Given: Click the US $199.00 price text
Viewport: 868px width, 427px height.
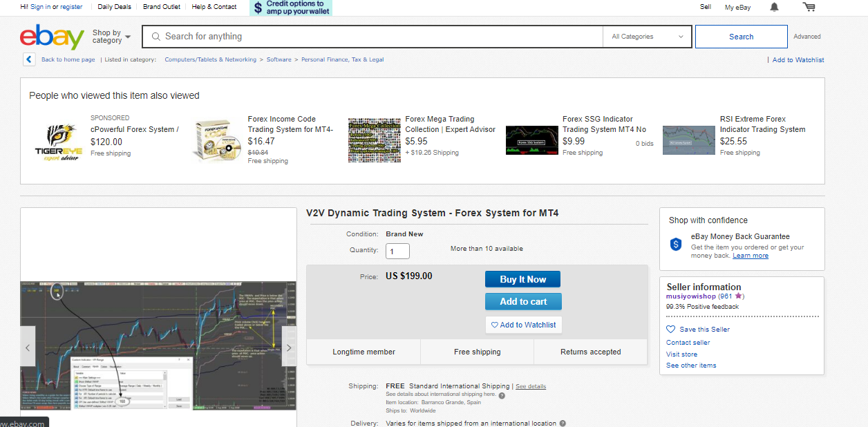Looking at the screenshot, I should pyautogui.click(x=409, y=276).
